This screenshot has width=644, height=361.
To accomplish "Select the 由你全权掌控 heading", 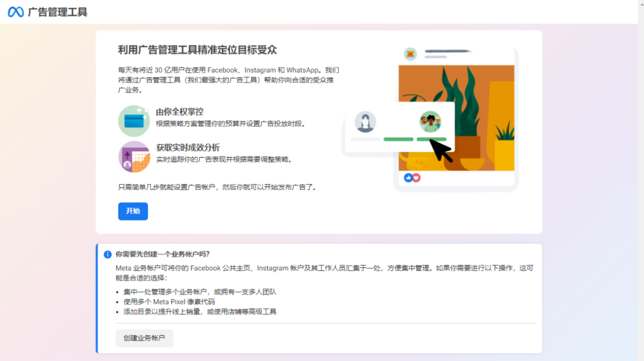I will coord(179,112).
